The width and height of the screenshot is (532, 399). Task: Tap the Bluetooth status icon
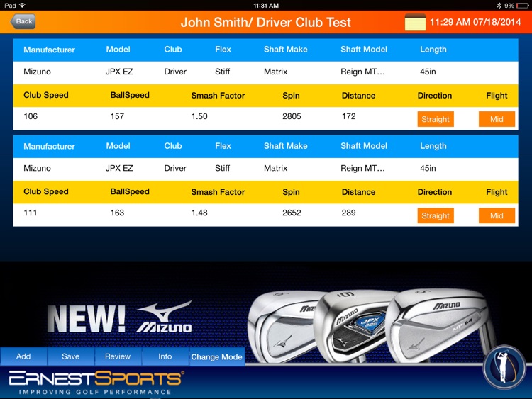[x=499, y=6]
